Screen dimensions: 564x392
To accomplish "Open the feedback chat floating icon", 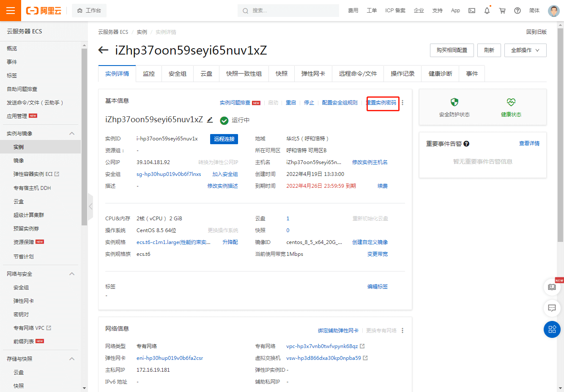I will click(552, 308).
